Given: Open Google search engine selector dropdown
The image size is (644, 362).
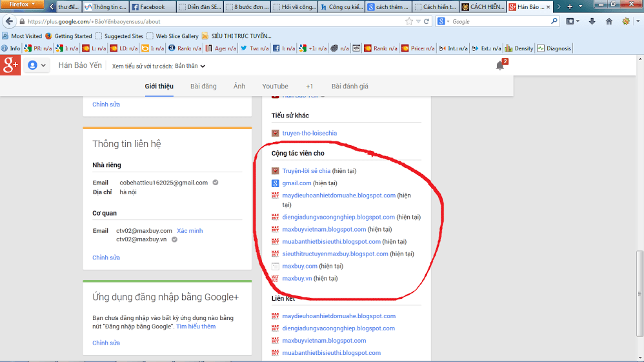Looking at the screenshot, I should (443, 21).
